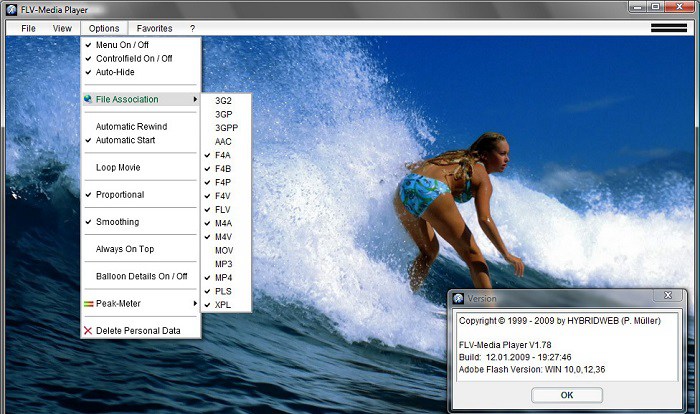Click the striped bars icon at top right
Screen dimensions: 700x414
(x=668, y=28)
